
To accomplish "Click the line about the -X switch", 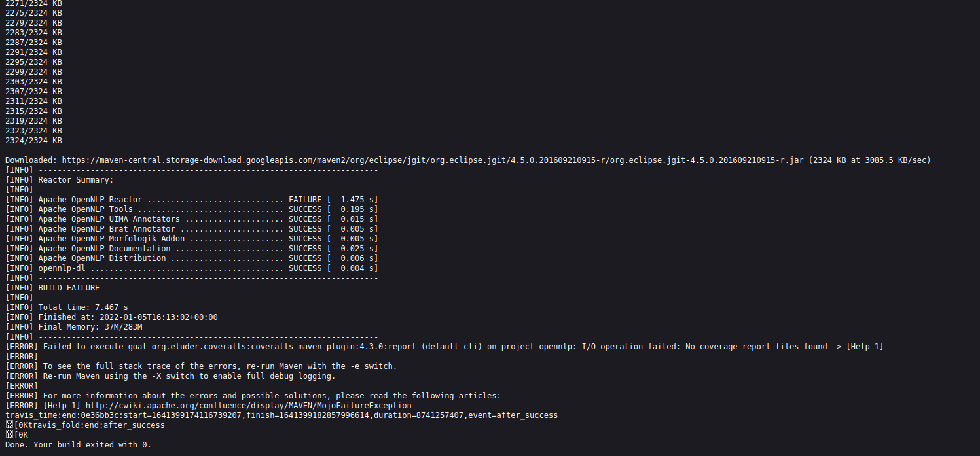I will [170, 376].
